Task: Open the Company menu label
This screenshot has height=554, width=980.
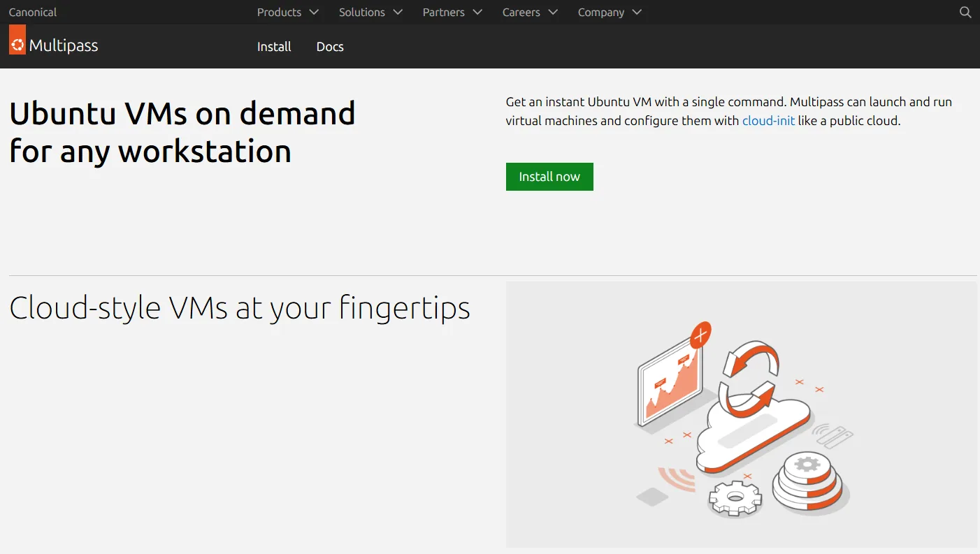Action: coord(601,13)
